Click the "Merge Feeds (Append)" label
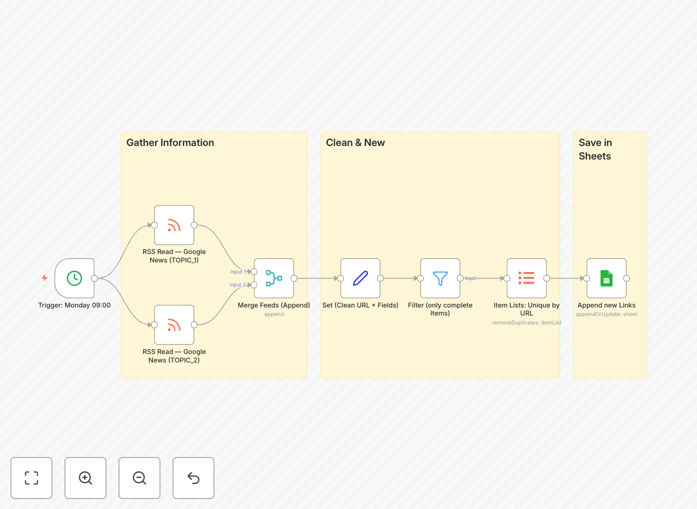The image size is (697, 509). [x=274, y=305]
